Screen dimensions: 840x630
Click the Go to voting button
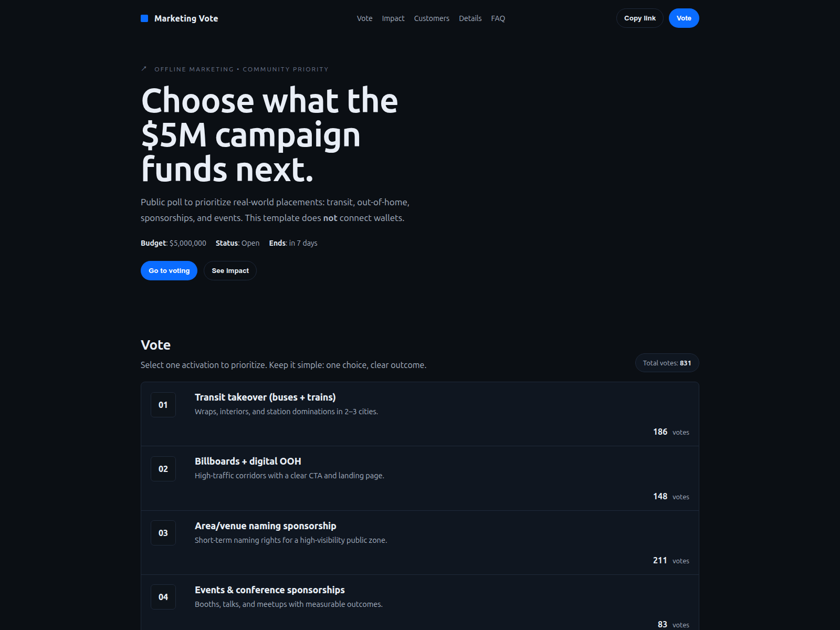pyautogui.click(x=169, y=271)
